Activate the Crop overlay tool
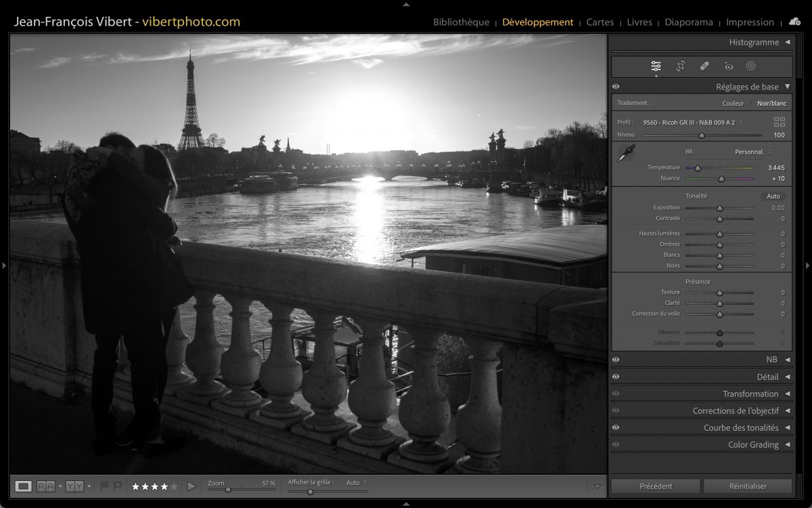Screen dimensions: 812x508 [x=680, y=66]
